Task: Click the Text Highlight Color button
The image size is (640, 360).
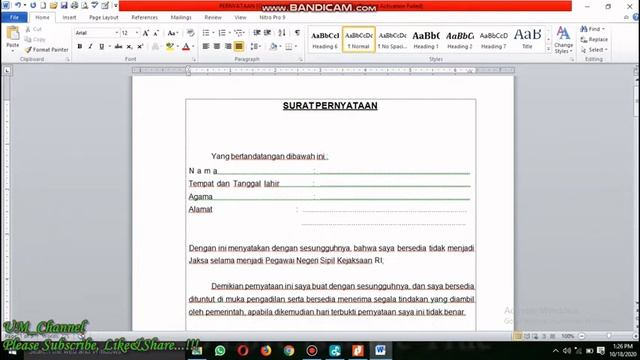Action: [x=170, y=47]
